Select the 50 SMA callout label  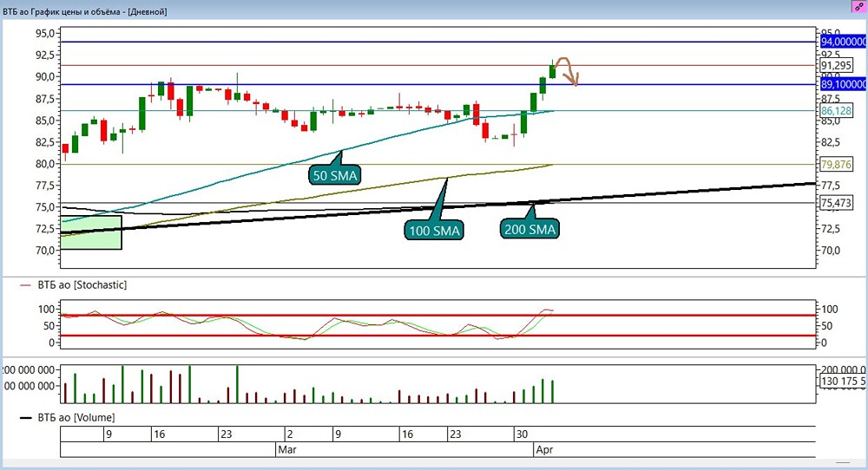coord(335,176)
